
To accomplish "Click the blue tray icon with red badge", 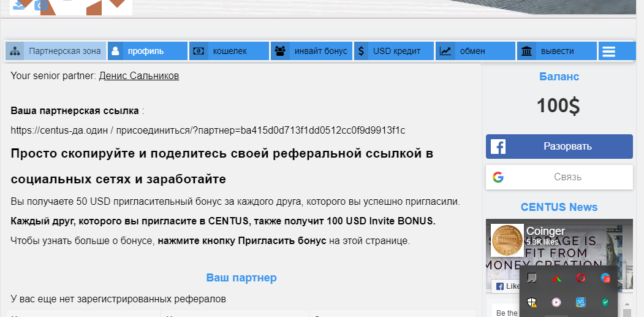I will tap(605, 278).
